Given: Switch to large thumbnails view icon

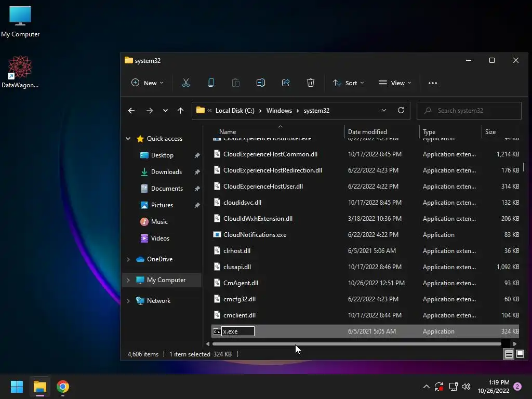Looking at the screenshot, I should pos(520,354).
